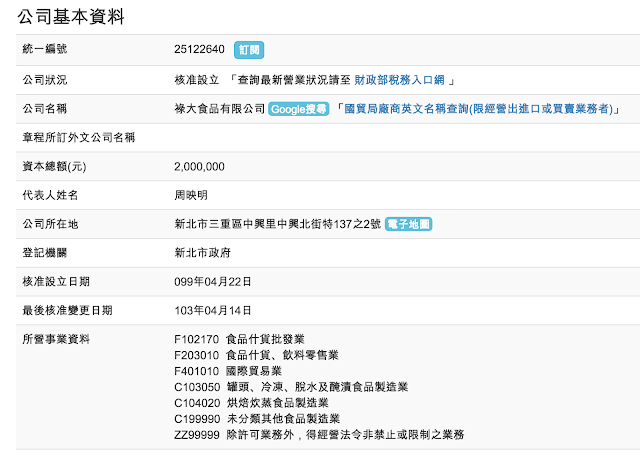Click establishment date 099年04月22日
640x473 pixels.
(x=213, y=283)
